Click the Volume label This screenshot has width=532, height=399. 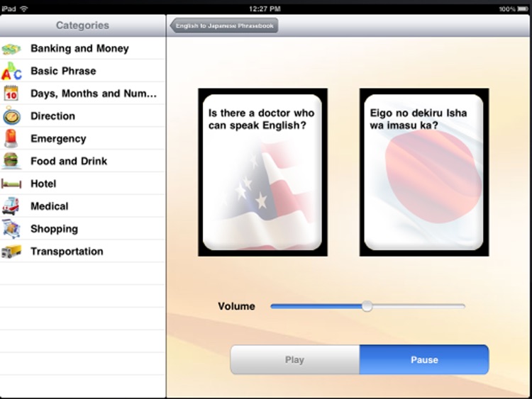(236, 306)
